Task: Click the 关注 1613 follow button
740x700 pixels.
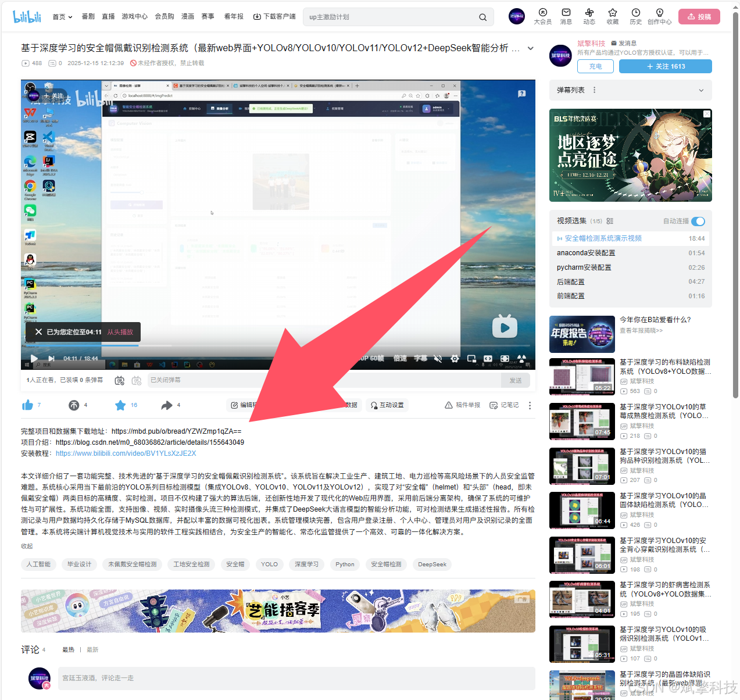Action: 666,66
